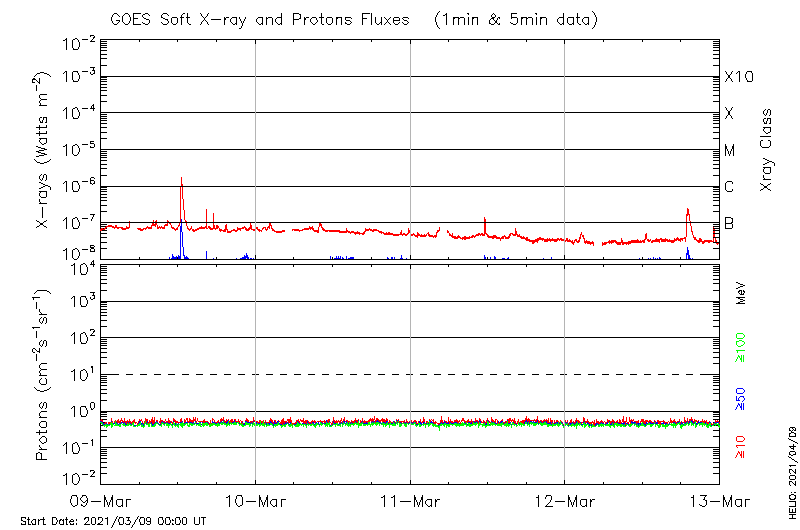Click the blue ≥50 MeV legend label

point(741,400)
